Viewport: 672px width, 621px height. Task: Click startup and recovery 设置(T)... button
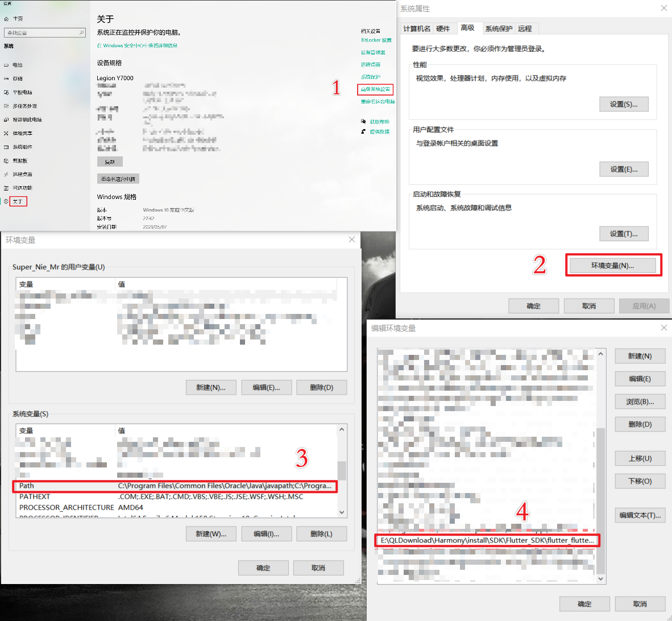click(624, 234)
